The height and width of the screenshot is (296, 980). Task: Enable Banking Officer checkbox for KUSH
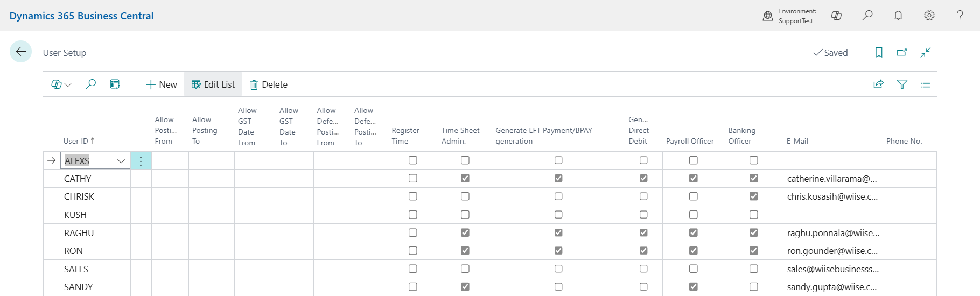753,215
